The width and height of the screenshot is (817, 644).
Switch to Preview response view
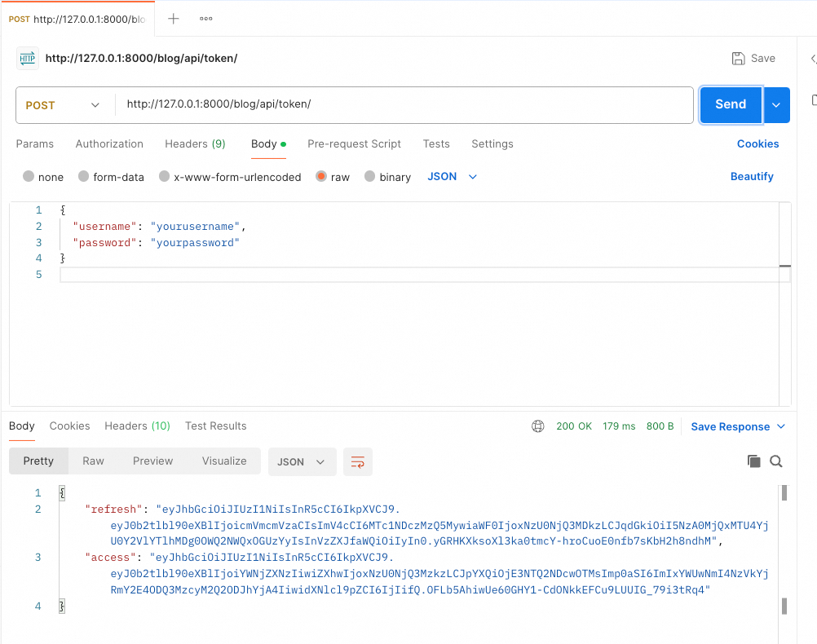click(152, 461)
